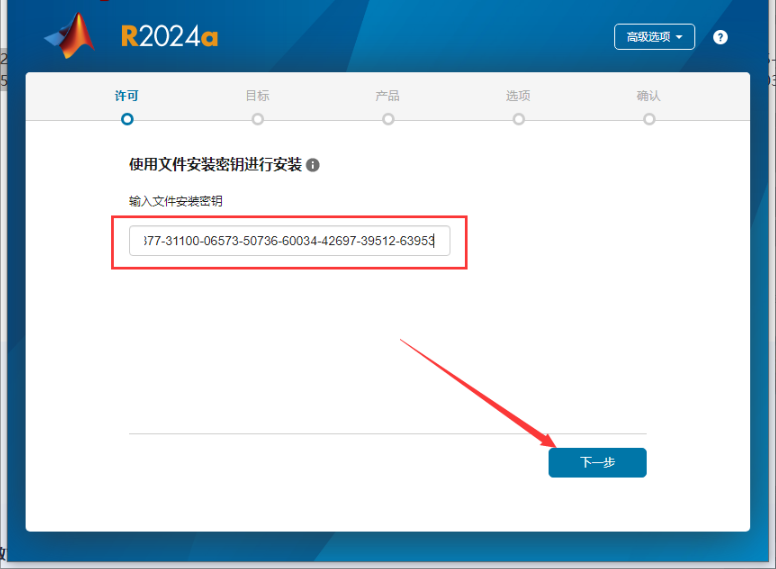Select the 产品 step tab
This screenshot has width=776, height=569.
tap(388, 95)
